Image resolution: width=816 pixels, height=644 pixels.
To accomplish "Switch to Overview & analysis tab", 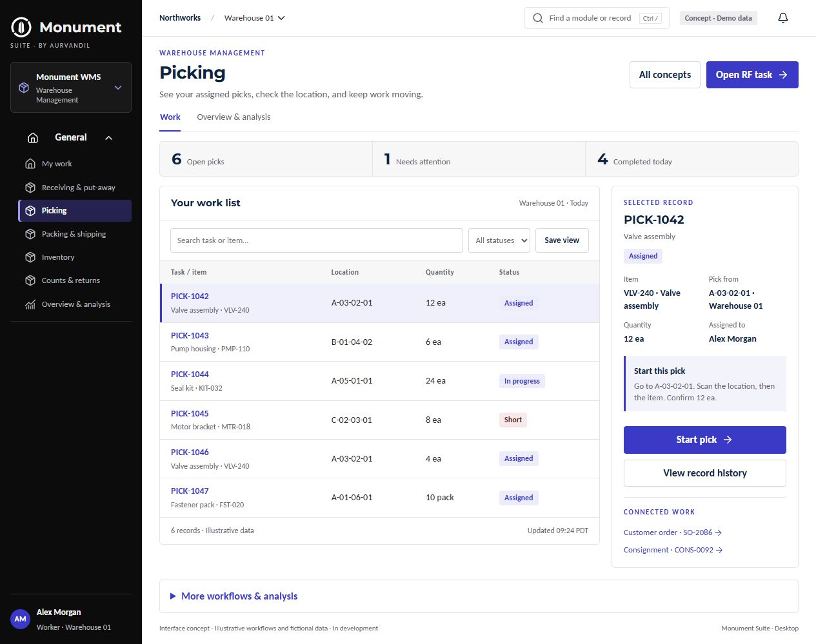I will (x=234, y=117).
